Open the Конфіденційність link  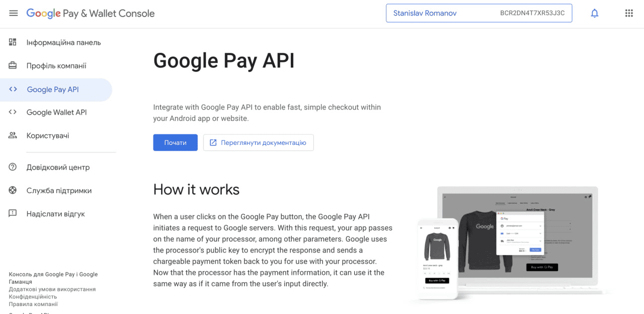(x=33, y=297)
